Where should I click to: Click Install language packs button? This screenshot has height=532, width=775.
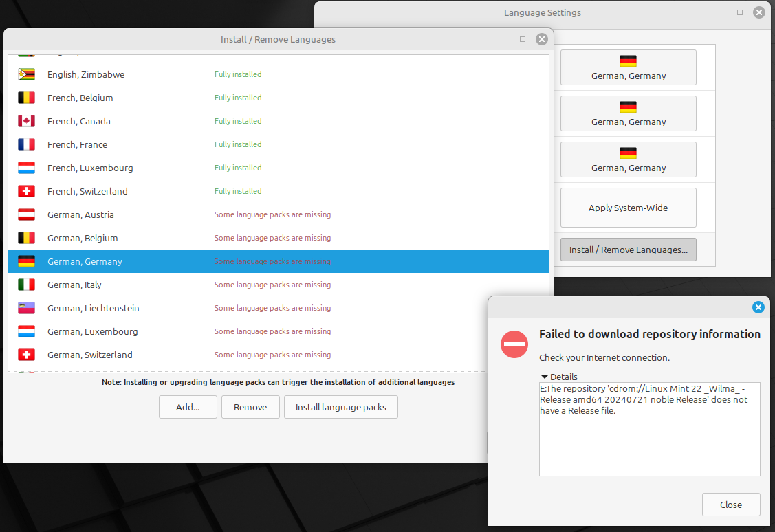340,407
